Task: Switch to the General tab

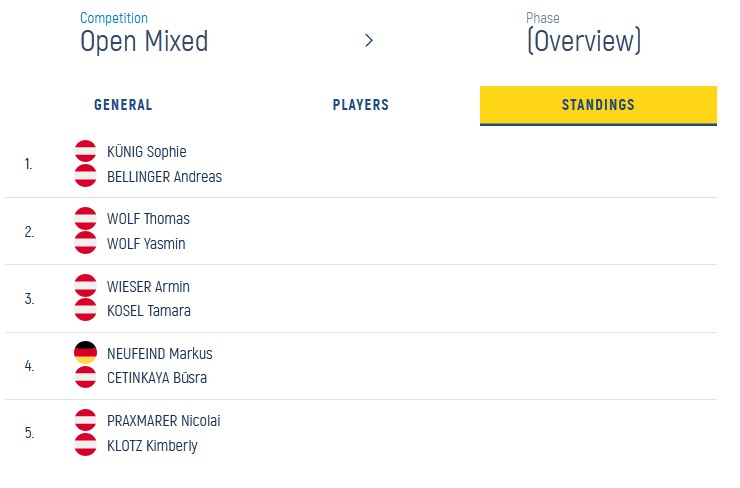Action: pos(123,105)
